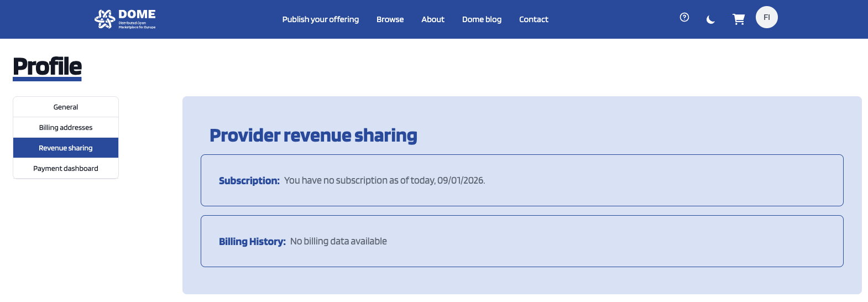The width and height of the screenshot is (868, 302).
Task: Click the Subscription label
Action: [x=249, y=181]
